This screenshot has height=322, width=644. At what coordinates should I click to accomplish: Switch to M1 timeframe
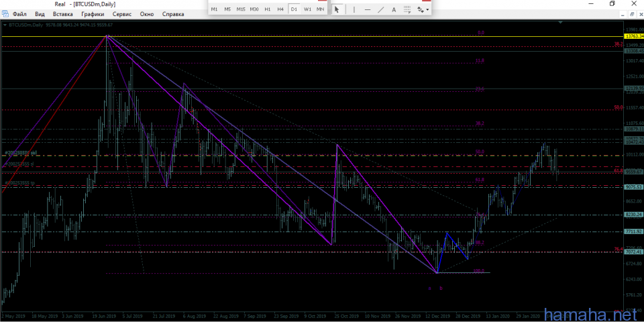click(215, 9)
